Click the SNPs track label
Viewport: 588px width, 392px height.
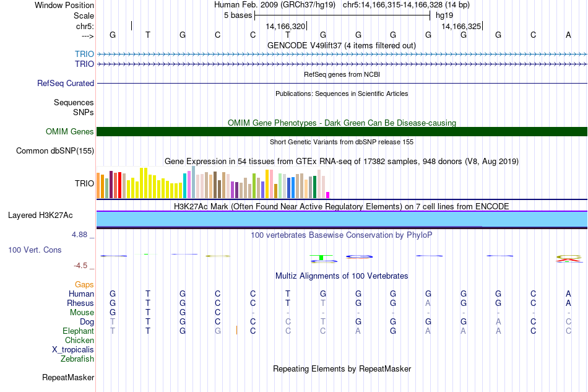[84, 112]
